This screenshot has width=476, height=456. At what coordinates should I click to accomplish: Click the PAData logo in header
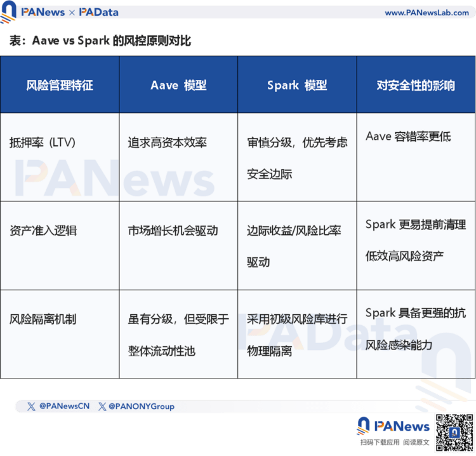(x=98, y=12)
